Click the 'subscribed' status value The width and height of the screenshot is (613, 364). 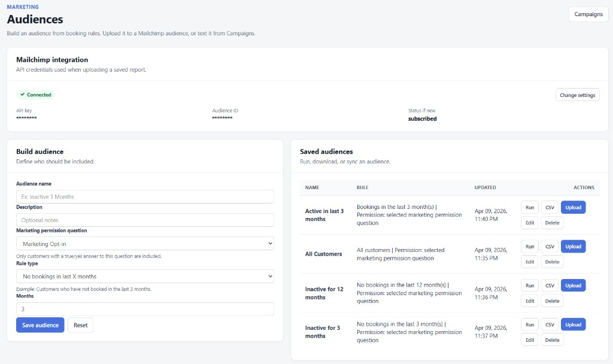point(422,119)
